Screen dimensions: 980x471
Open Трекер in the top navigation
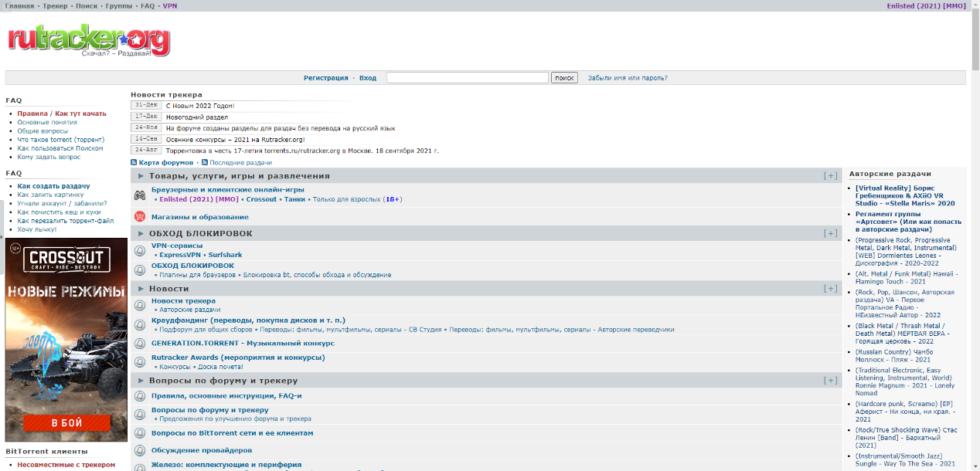(x=55, y=5)
